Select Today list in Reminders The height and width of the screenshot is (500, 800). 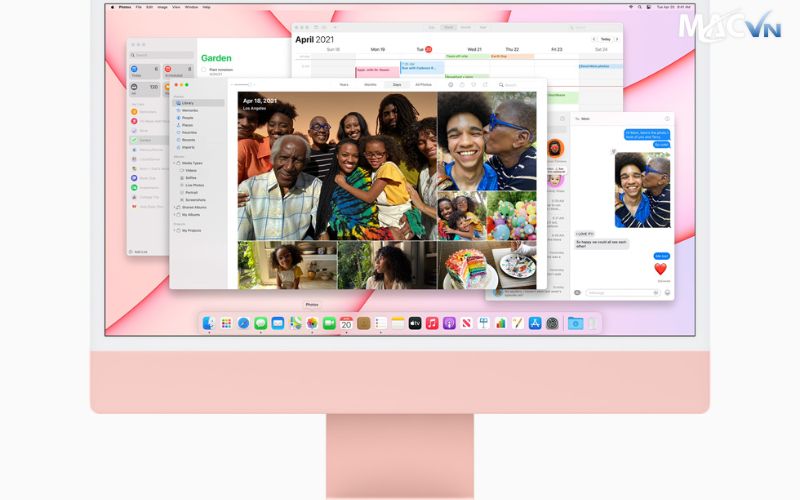145,71
